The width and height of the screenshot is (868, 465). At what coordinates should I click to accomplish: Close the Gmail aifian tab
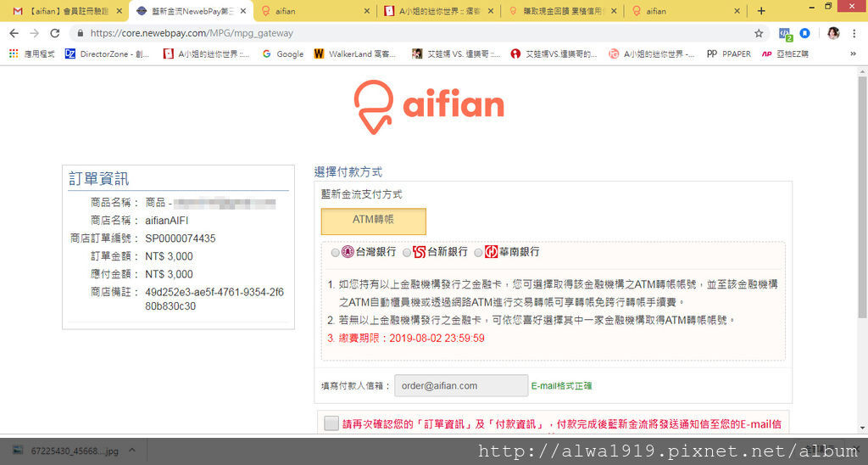click(x=119, y=10)
